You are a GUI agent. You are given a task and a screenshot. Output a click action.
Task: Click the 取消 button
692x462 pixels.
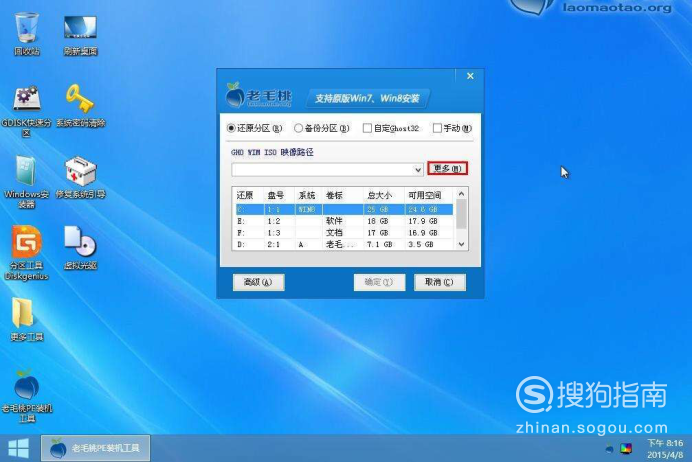[x=440, y=282]
